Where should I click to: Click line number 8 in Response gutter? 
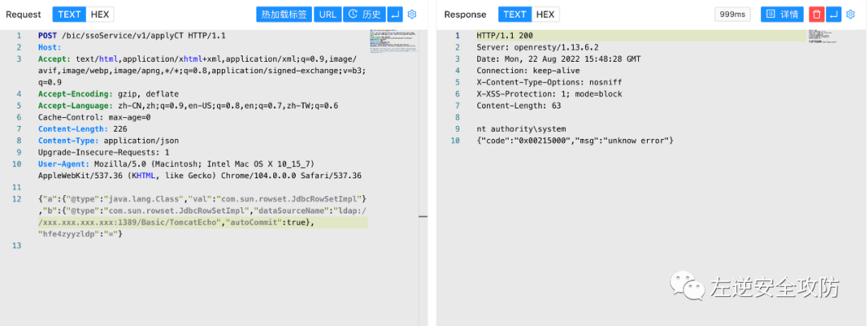coord(457,117)
